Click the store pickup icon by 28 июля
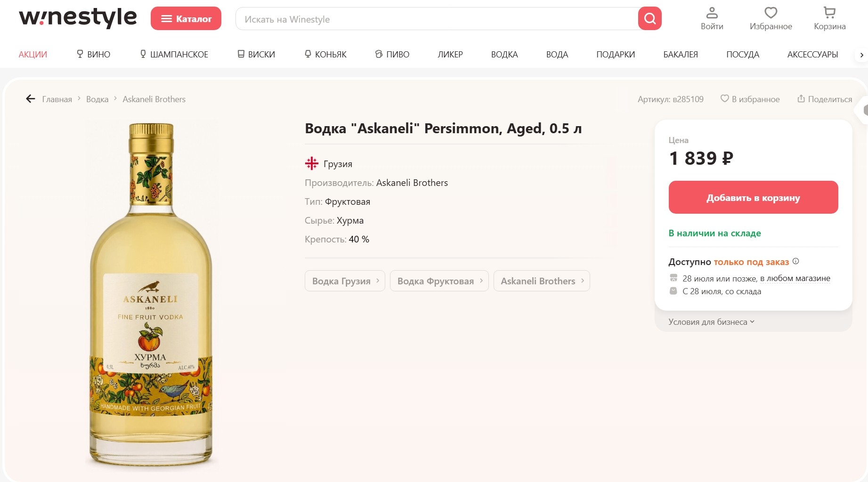 coord(673,278)
